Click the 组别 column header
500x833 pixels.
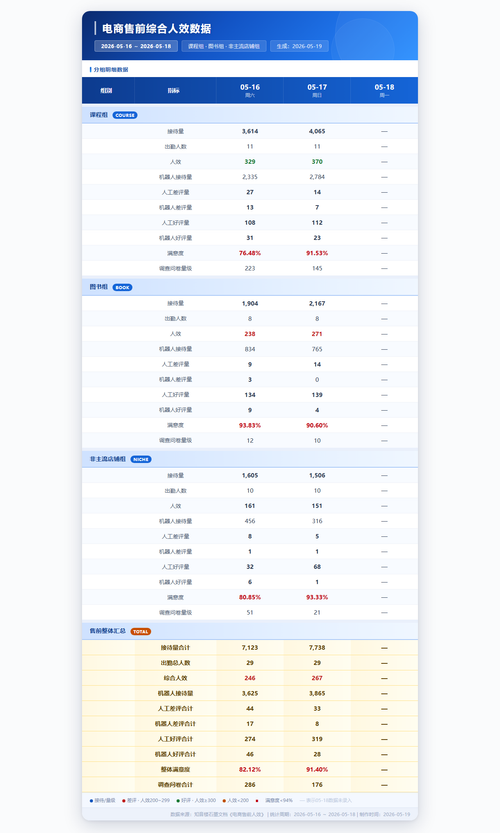106,91
